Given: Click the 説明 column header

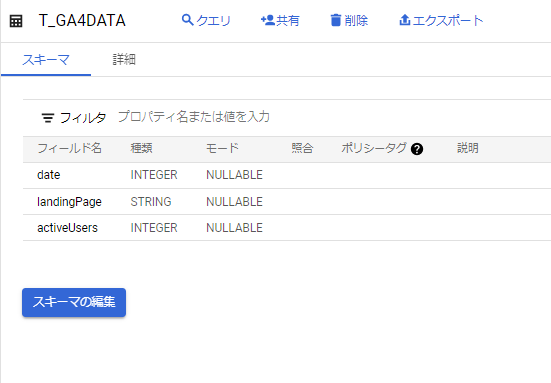Looking at the screenshot, I should 468,148.
